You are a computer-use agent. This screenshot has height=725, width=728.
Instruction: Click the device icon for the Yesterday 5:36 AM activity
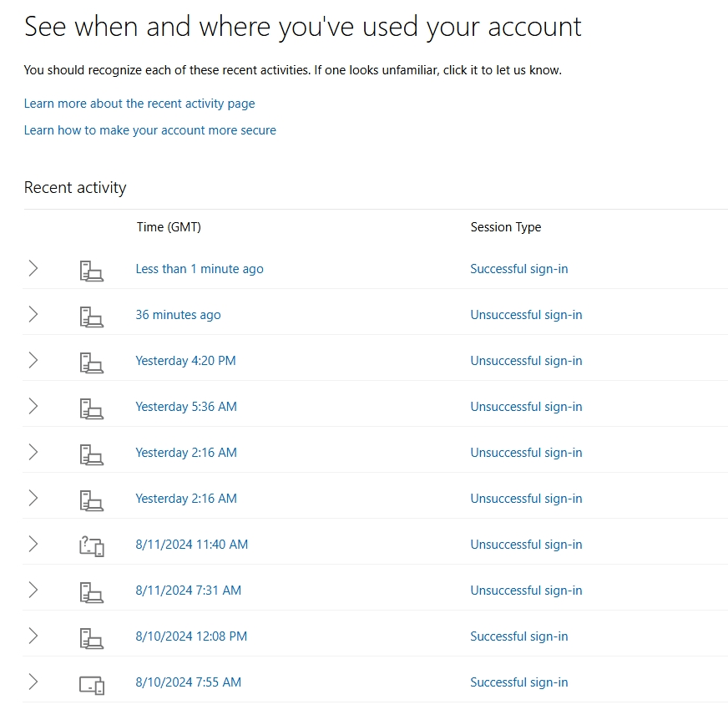tap(92, 407)
